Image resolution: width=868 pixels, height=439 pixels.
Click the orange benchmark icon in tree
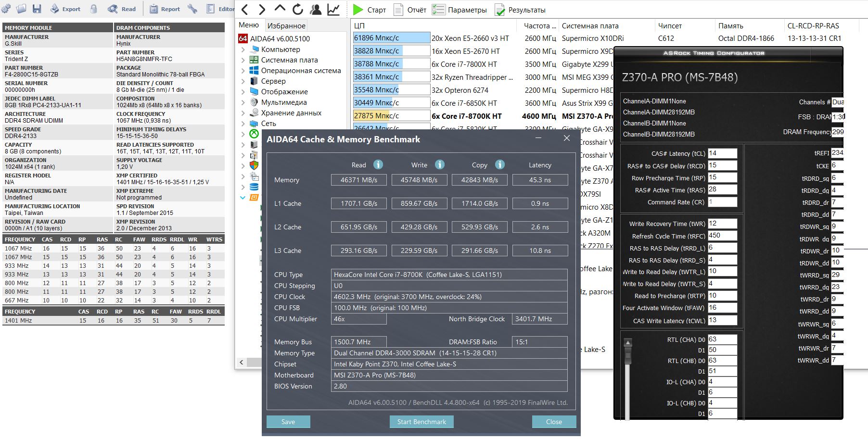tap(254, 197)
